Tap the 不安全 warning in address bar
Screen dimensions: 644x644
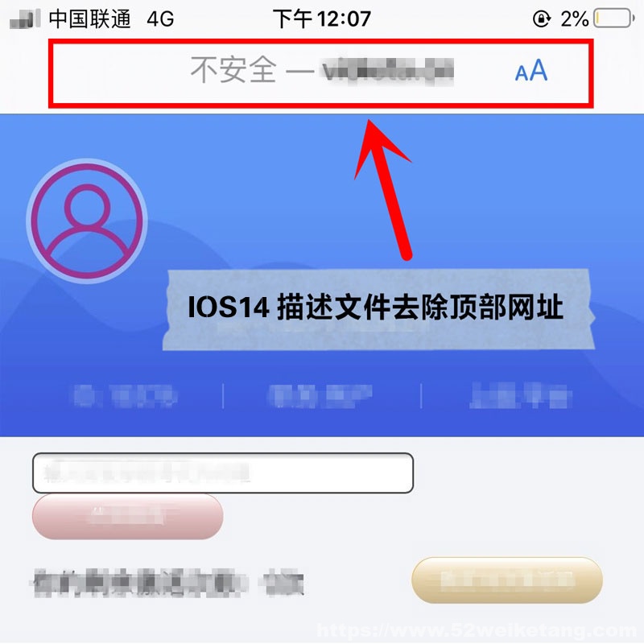point(233,70)
